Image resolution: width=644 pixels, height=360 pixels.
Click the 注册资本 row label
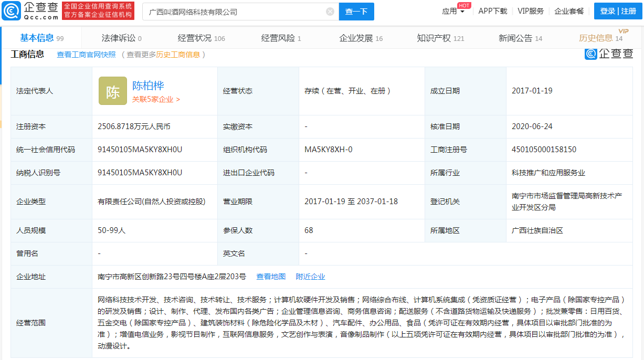coord(31,126)
